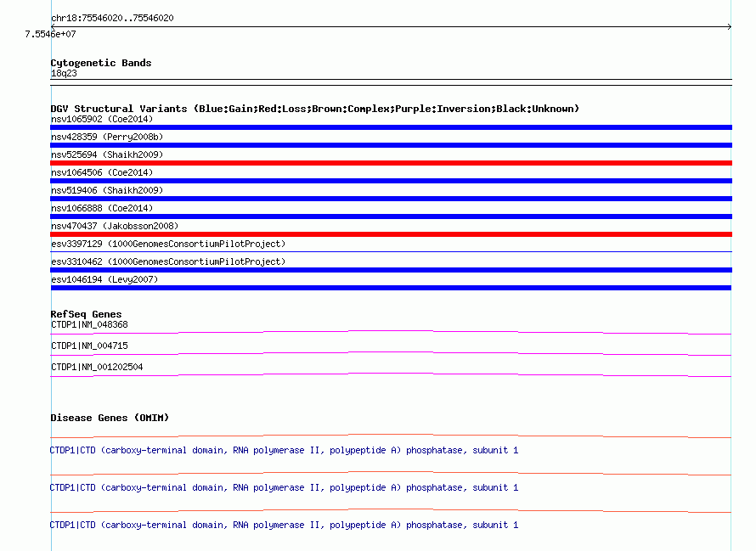Click the orange line above the third CTDP1 OMIM entry
The width and height of the screenshot is (756, 551).
point(391,510)
